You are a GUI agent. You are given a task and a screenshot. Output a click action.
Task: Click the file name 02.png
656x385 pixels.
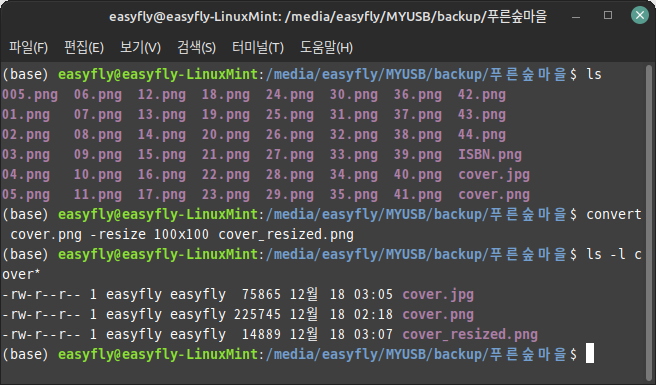click(x=26, y=135)
